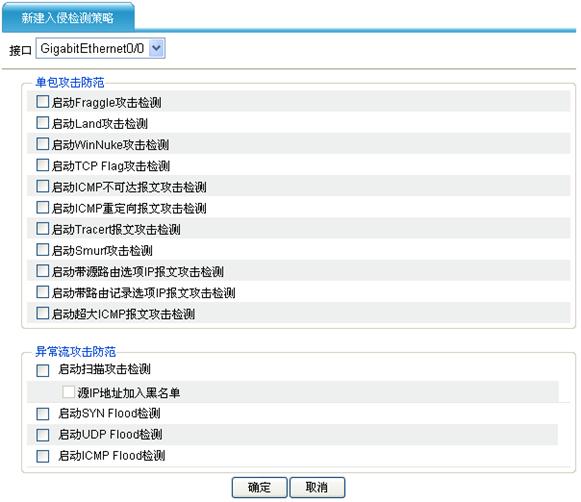Enable 启动扫描攻击检测 checkbox
Screen dimensions: 581x502
[x=43, y=370]
